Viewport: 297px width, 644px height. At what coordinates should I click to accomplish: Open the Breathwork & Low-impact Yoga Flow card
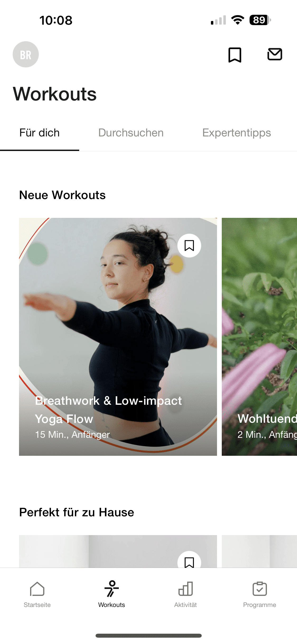[x=118, y=337]
